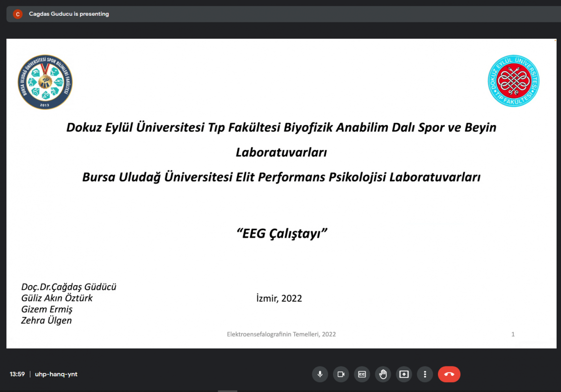Leave the call with red hang-up button
Image resolution: width=561 pixels, height=392 pixels.
click(449, 374)
